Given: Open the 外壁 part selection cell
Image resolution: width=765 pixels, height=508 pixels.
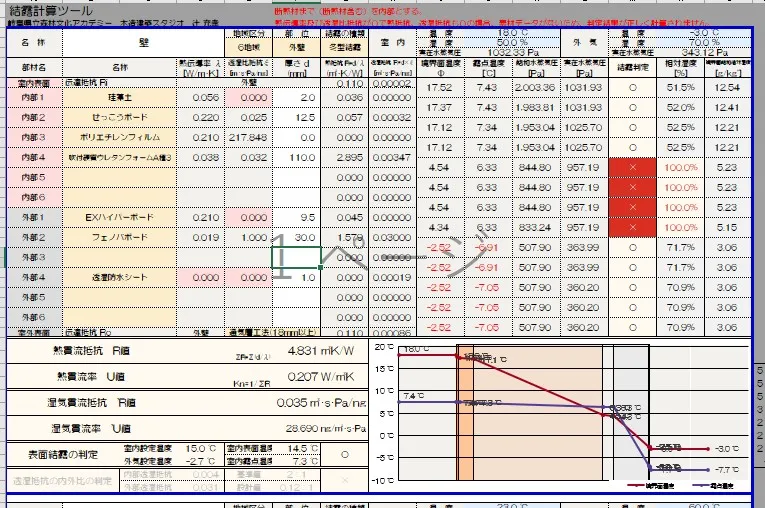Looking at the screenshot, I should pos(295,47).
